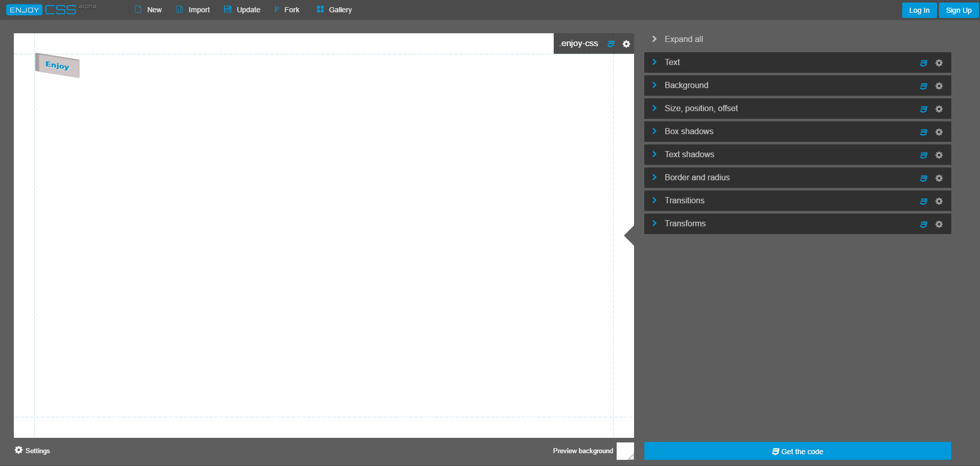Screen dimensions: 980x466
Task: Expand the Background section
Action: pos(798,86)
